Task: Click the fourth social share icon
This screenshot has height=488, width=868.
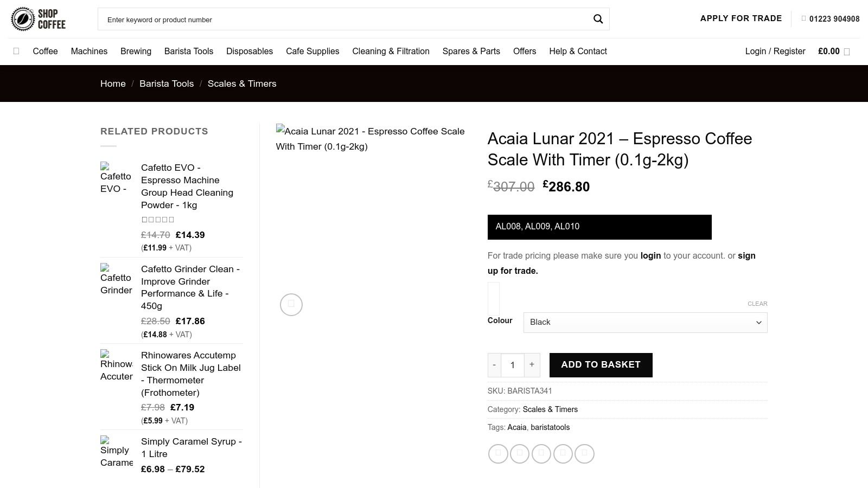Action: point(563,454)
